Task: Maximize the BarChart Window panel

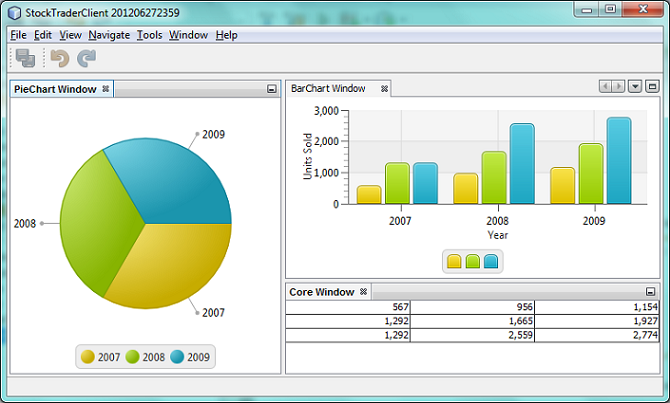Action: tap(652, 87)
